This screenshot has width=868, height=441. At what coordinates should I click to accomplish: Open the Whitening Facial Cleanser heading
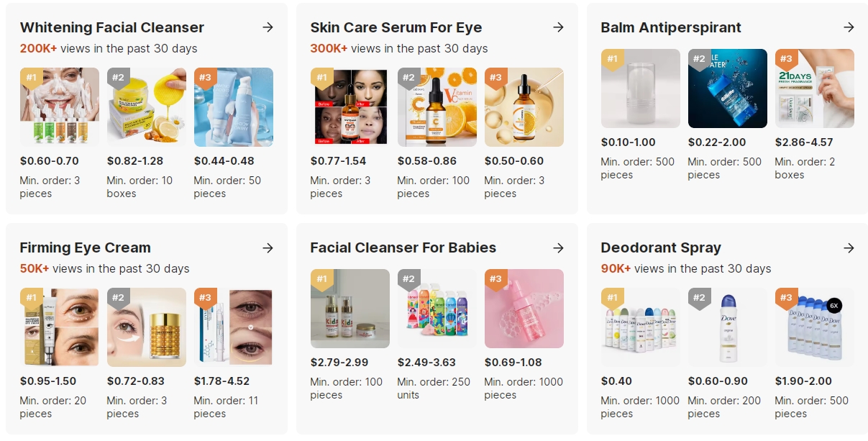coord(112,27)
